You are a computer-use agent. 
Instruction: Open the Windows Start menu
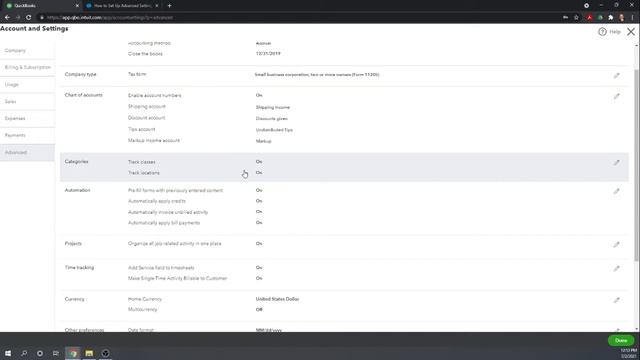pyautogui.click(x=8, y=353)
